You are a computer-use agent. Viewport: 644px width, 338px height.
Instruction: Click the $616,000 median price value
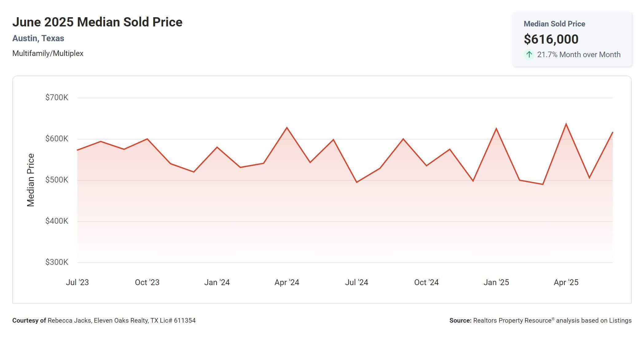point(551,39)
